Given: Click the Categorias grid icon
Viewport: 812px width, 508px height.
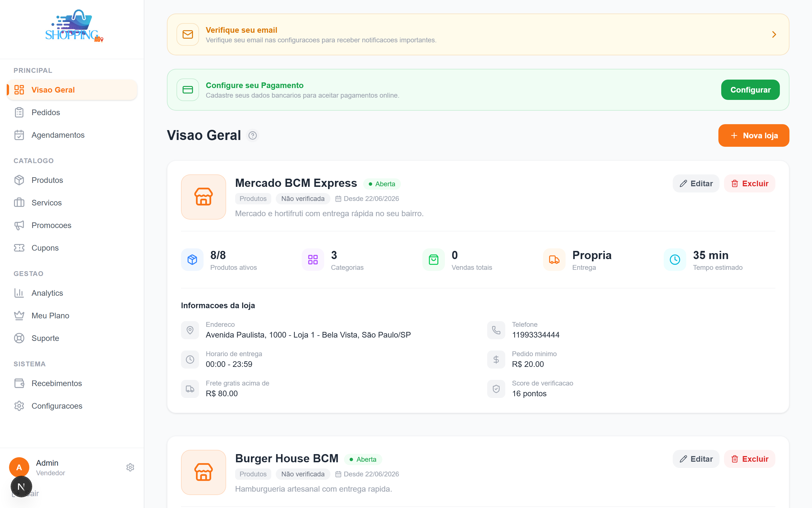Looking at the screenshot, I should [x=313, y=260].
